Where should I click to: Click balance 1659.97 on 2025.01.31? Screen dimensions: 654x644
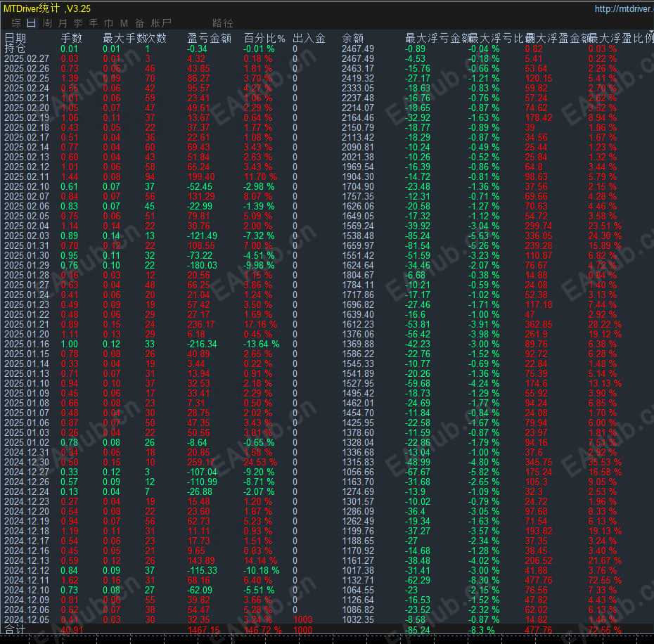[x=358, y=245]
